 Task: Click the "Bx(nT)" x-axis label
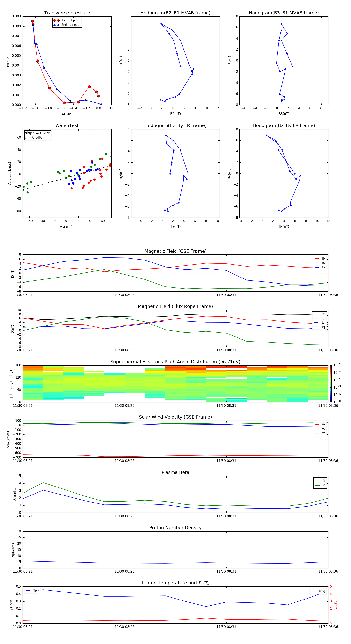pos(284,227)
